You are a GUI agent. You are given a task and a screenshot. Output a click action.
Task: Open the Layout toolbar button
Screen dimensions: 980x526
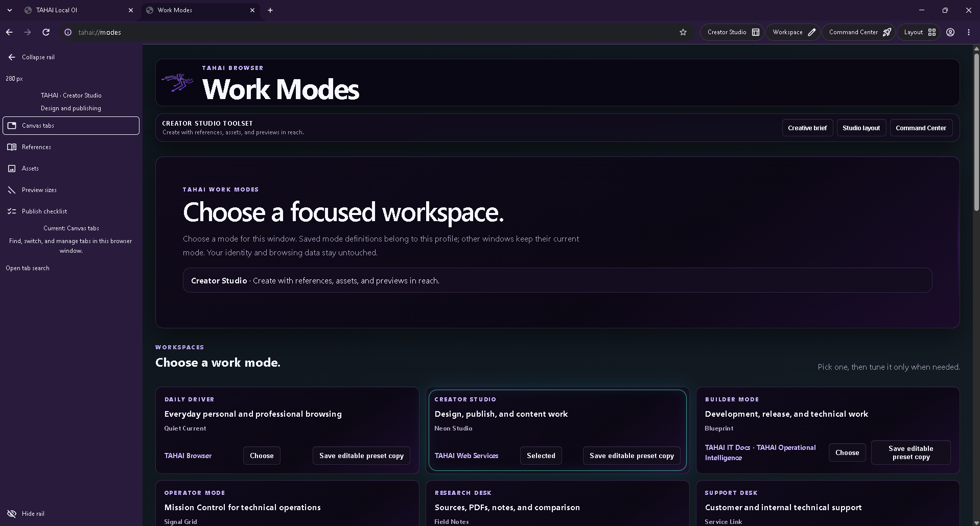tap(919, 32)
